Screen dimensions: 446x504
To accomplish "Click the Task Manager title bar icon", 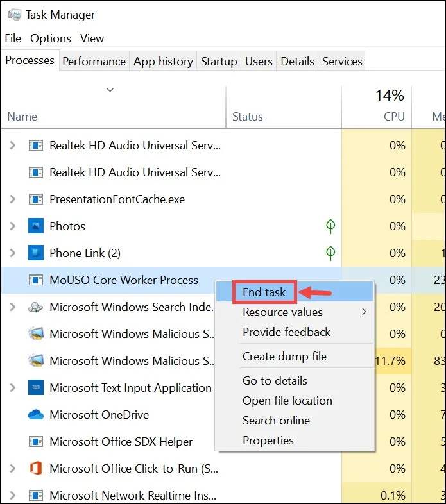I will pos(14,15).
